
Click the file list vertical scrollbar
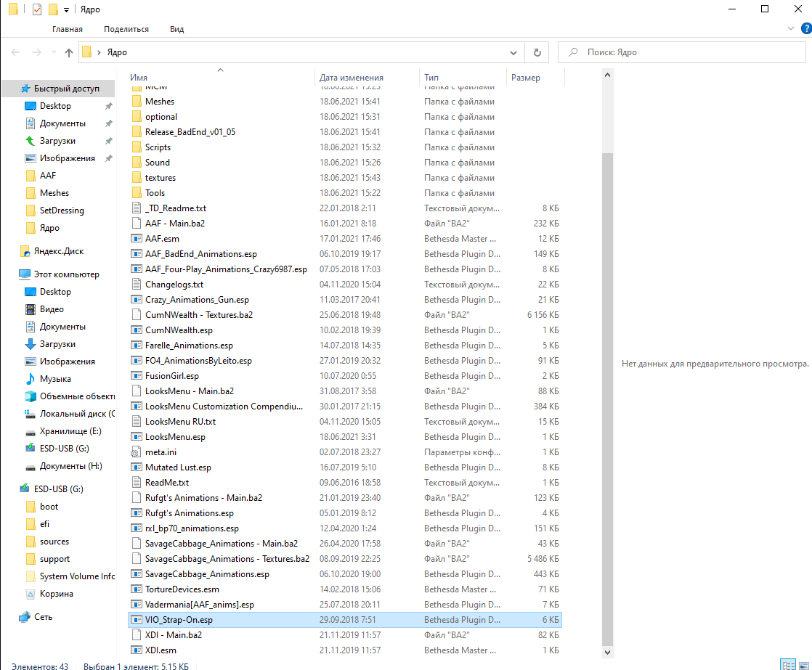(608, 363)
